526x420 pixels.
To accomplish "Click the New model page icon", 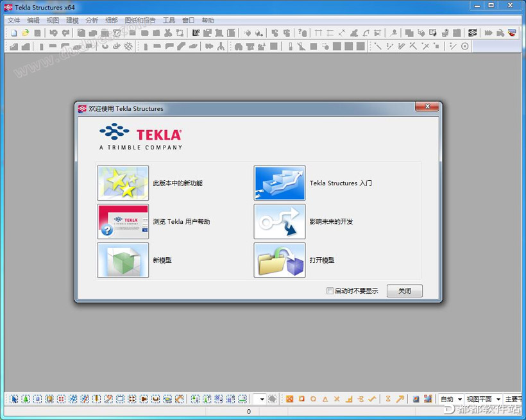I will click(x=13, y=33).
